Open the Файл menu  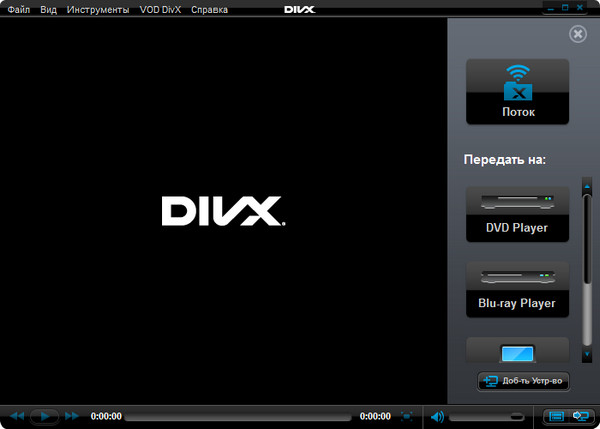point(19,10)
